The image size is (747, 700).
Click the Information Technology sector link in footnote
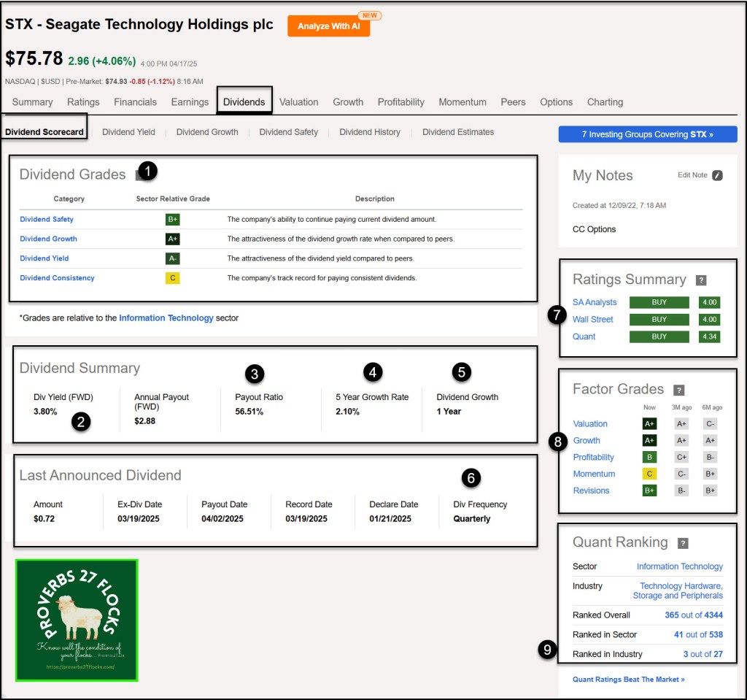166,318
